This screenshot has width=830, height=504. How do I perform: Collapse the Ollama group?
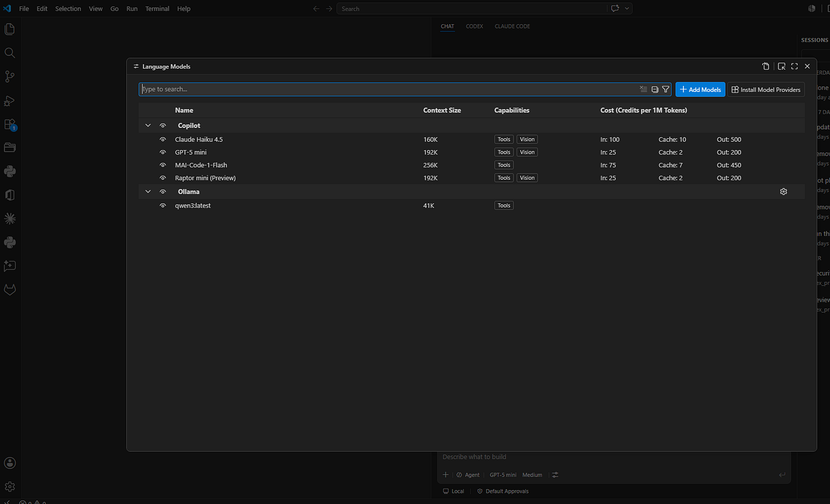pyautogui.click(x=148, y=192)
